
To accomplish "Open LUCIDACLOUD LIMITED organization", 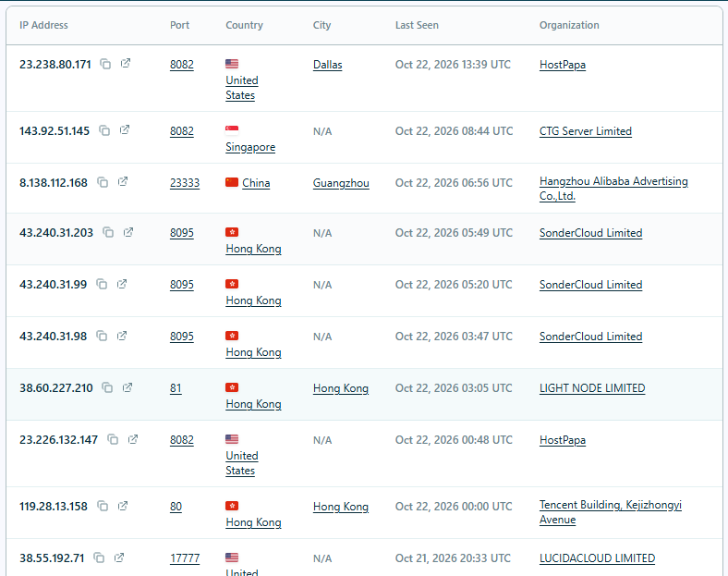I will 597,558.
